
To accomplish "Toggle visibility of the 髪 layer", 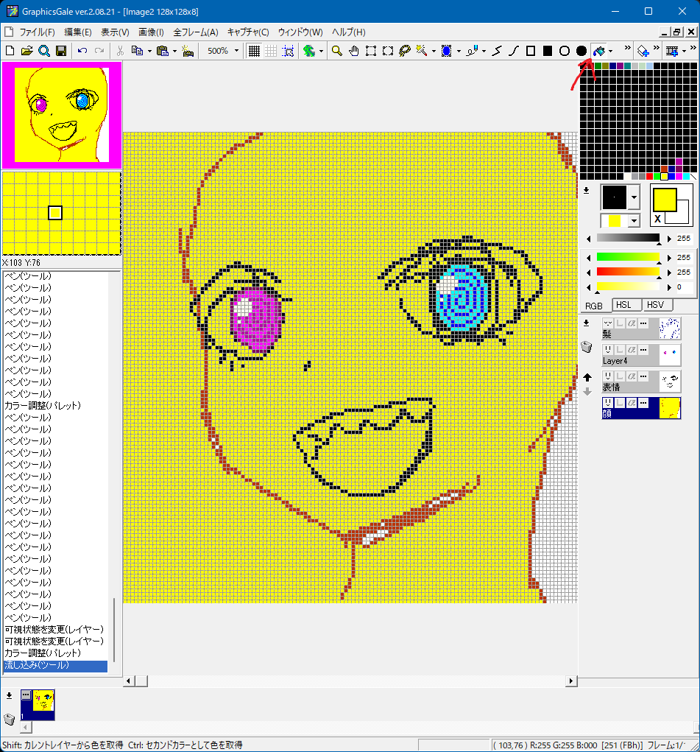I will click(608, 323).
